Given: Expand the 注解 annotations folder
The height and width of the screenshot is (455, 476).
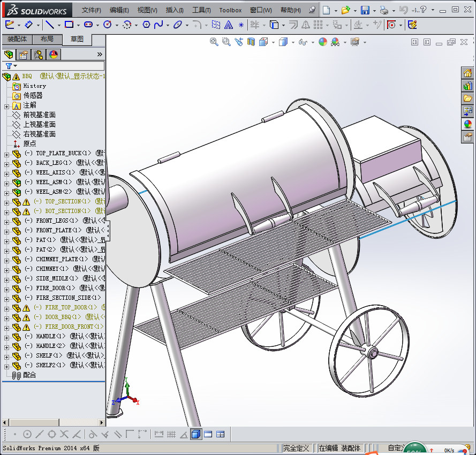Looking at the screenshot, I should (6, 105).
